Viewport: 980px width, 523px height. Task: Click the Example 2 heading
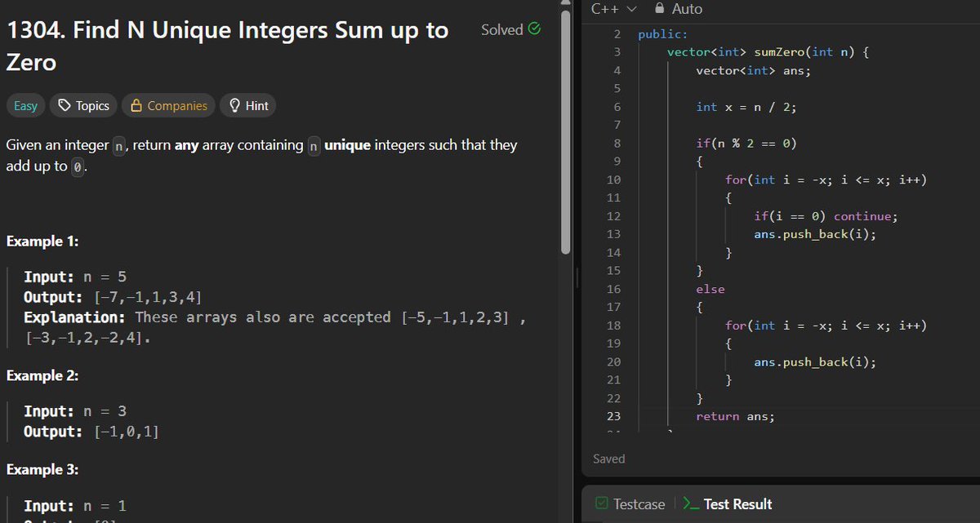pyautogui.click(x=44, y=376)
